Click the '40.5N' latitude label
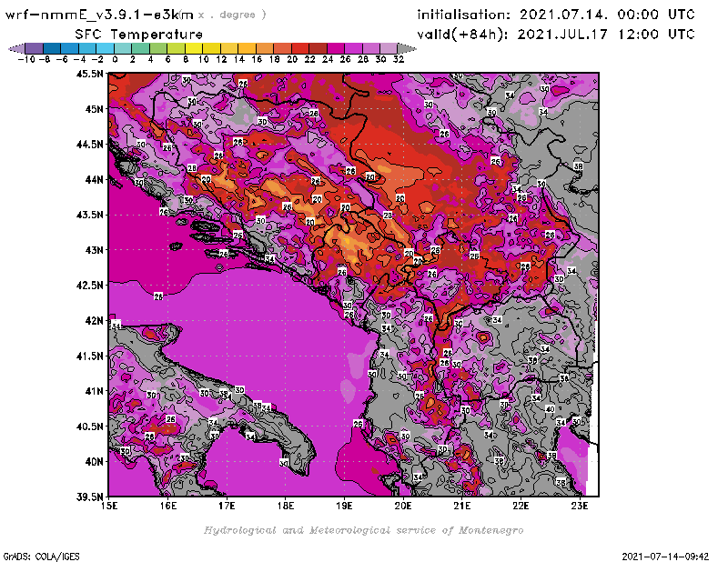Screen dimensions: 728x562 90,427
